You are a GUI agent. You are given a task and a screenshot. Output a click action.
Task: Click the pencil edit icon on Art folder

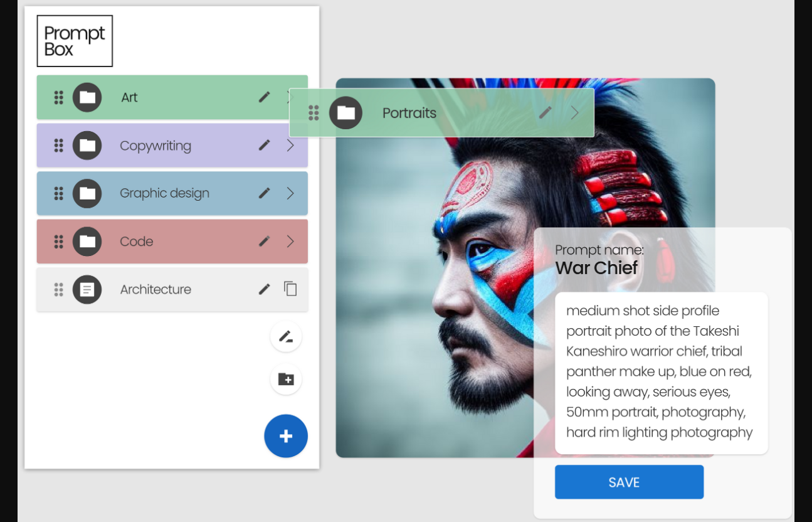[x=265, y=97]
